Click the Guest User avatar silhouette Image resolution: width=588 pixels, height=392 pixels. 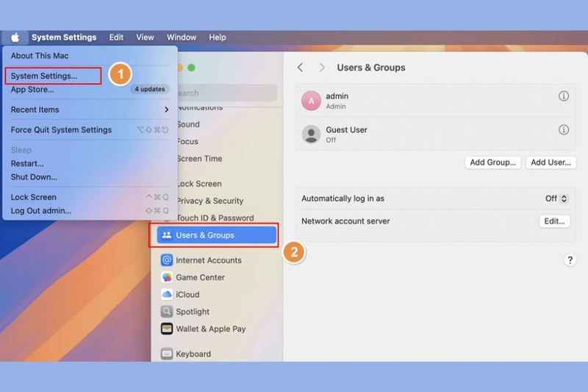[311, 135]
